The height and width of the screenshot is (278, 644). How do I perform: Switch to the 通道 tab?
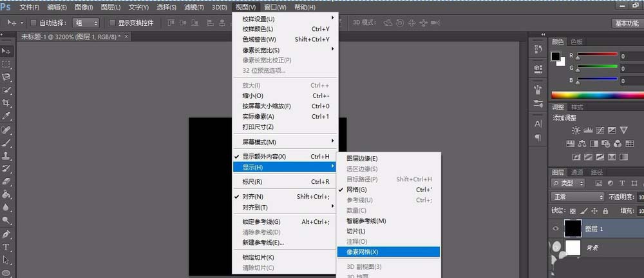(576, 172)
